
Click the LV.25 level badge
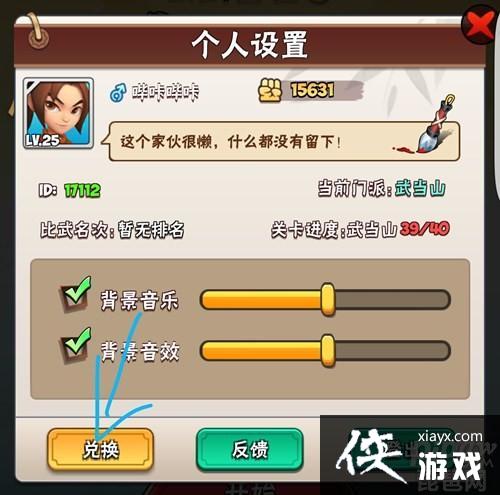(43, 140)
